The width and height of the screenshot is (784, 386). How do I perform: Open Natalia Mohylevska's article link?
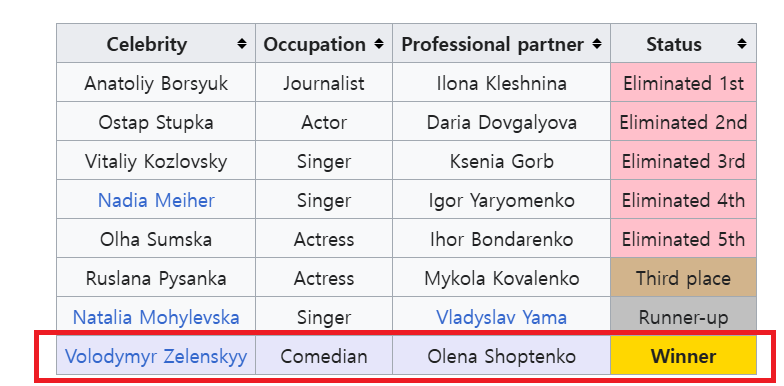click(x=156, y=318)
